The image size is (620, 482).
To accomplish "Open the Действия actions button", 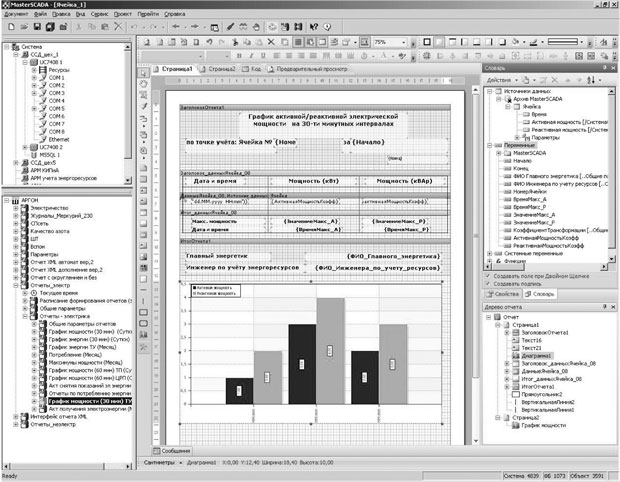I will tap(501, 80).
